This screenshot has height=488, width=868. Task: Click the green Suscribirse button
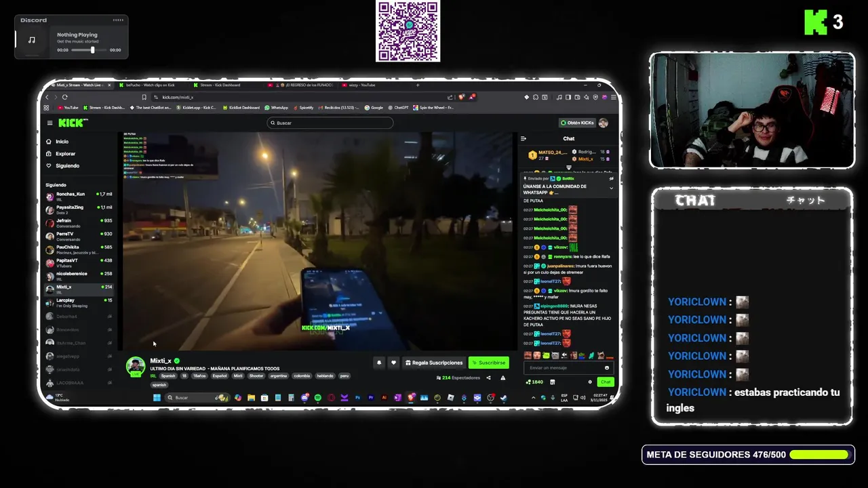tap(489, 363)
